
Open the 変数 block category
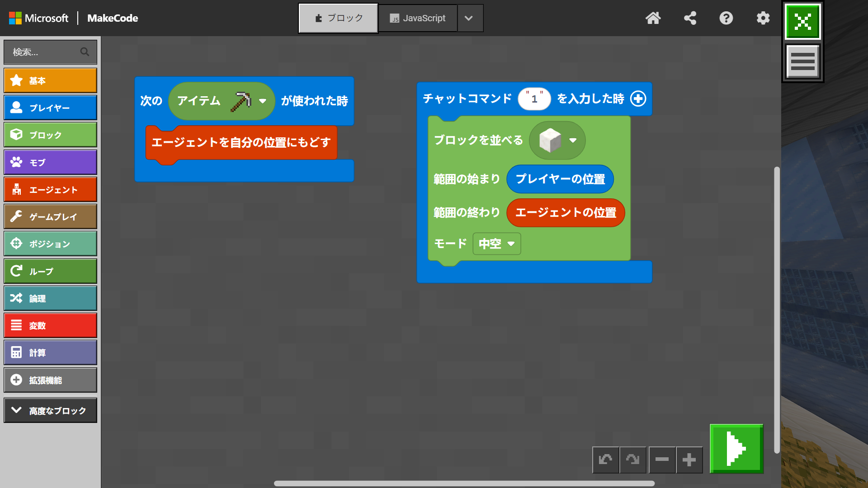(50, 325)
